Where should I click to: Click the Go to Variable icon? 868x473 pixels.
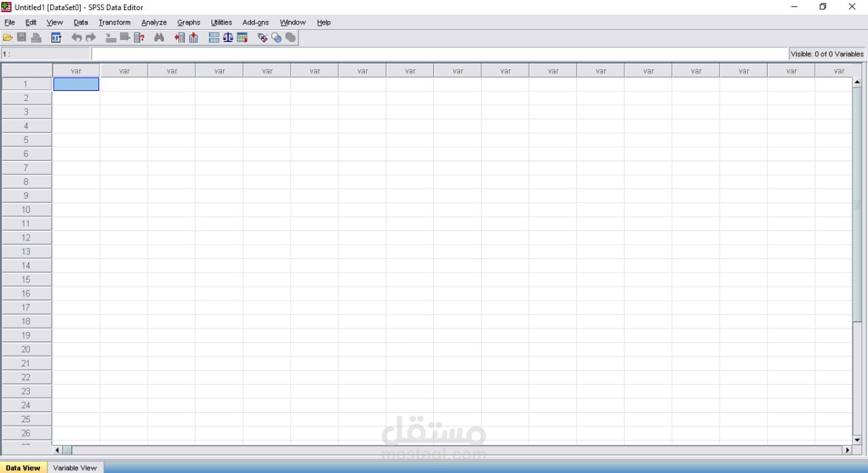point(125,37)
